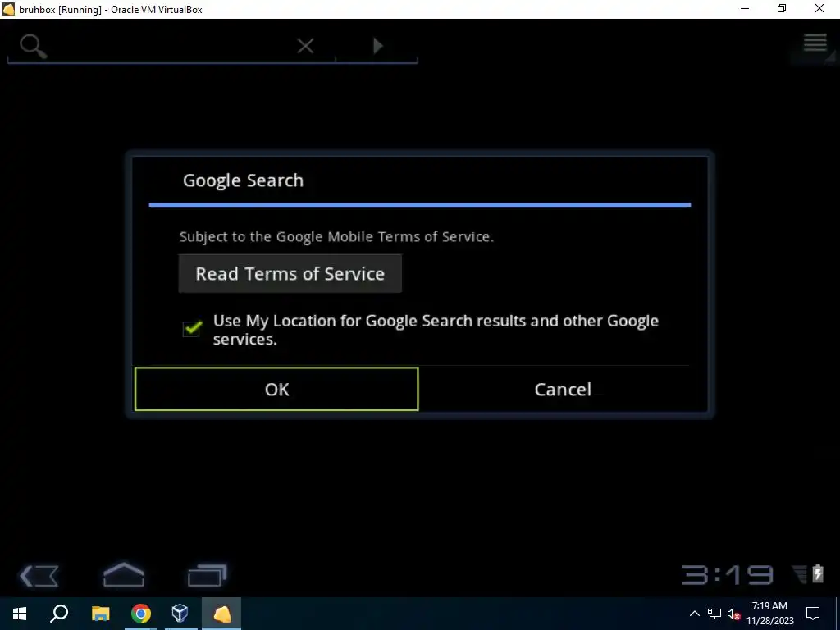840x630 pixels.
Task: Tap the Android signal strength icon
Action: 799,574
